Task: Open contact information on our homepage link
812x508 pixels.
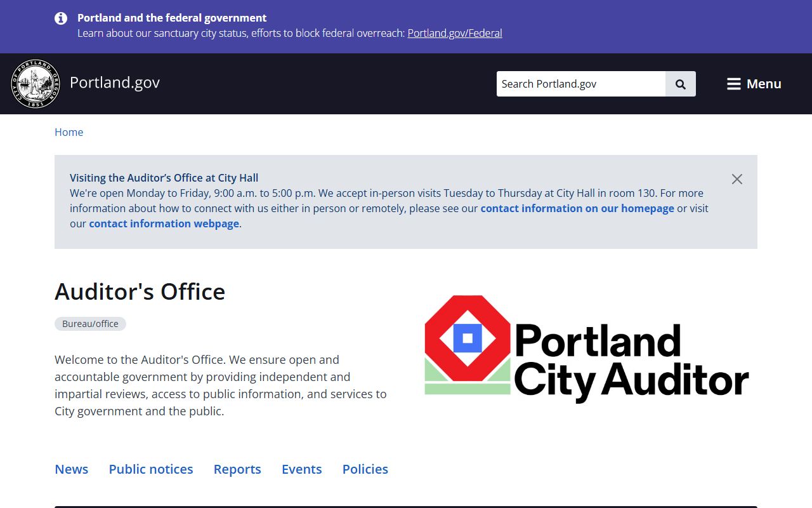Action: point(577,208)
